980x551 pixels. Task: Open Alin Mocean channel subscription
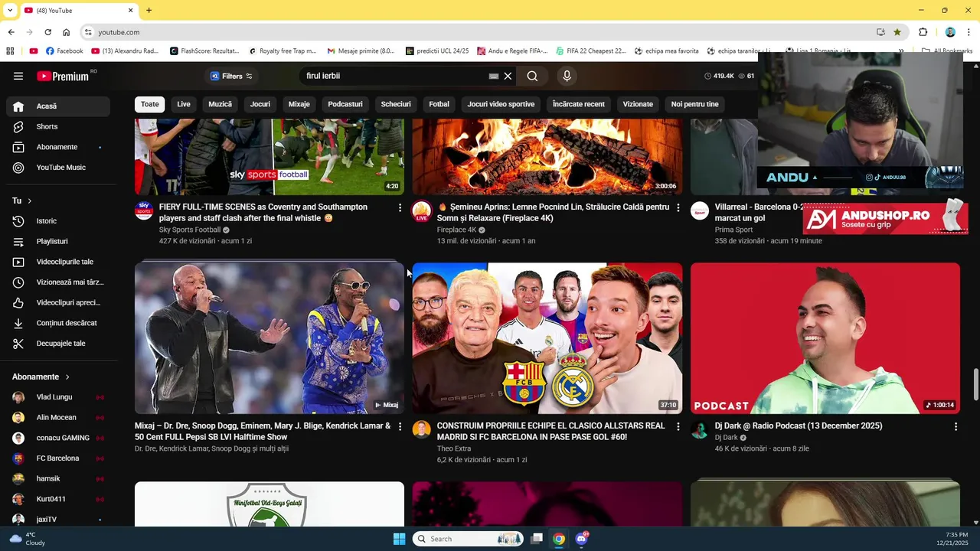[x=58, y=418]
